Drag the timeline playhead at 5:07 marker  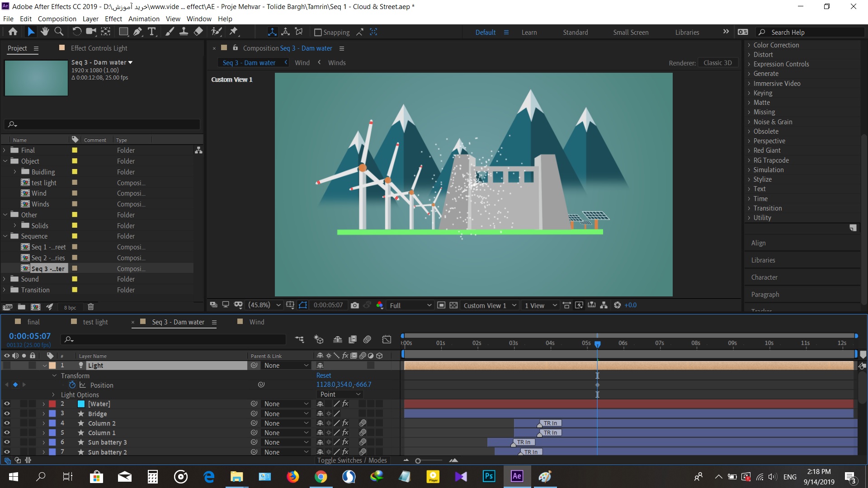597,343
